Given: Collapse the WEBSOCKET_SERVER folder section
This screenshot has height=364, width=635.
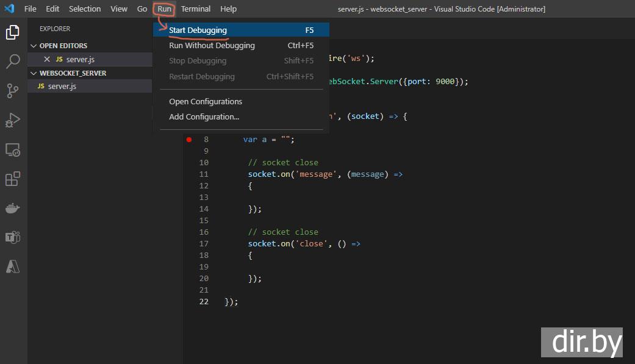Looking at the screenshot, I should point(34,73).
